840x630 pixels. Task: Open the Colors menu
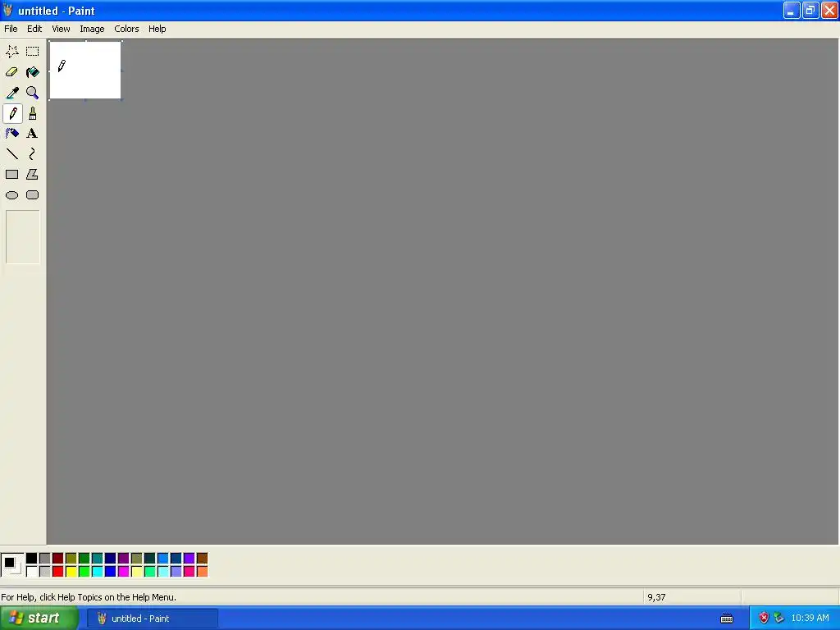126,29
